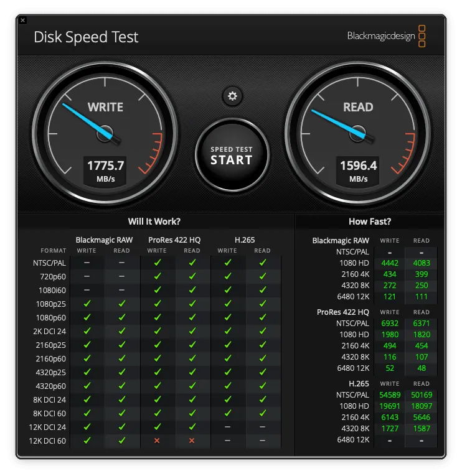Click H.265 Write checkmark for 8K DCI 60
This screenshot has width=462, height=476.
tap(227, 413)
